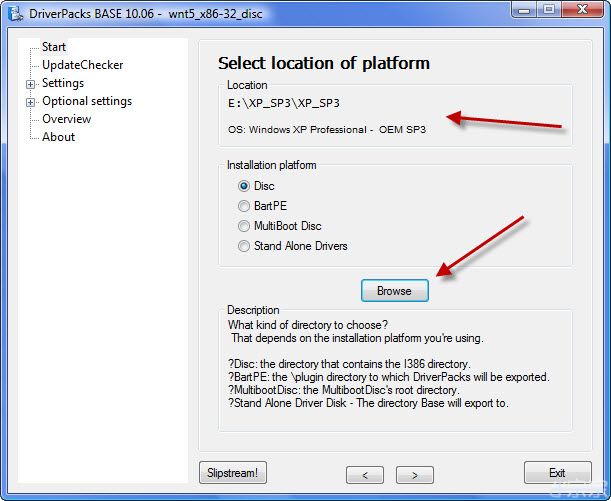
Task: Click the Browse button
Action: [x=394, y=291]
